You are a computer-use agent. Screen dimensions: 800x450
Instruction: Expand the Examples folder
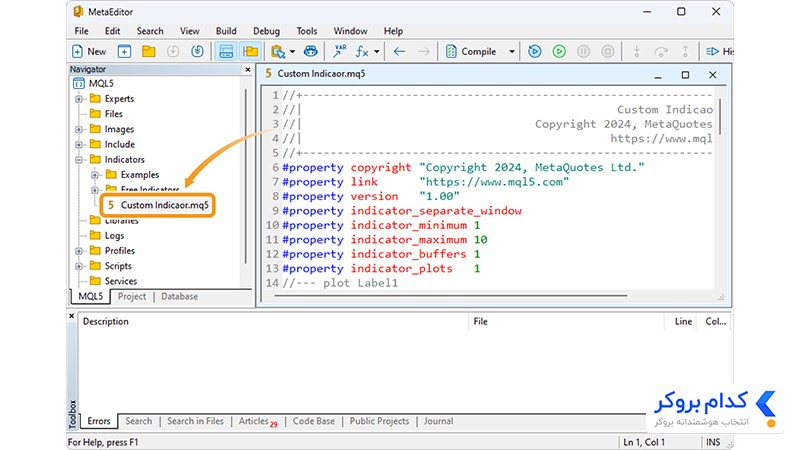94,175
